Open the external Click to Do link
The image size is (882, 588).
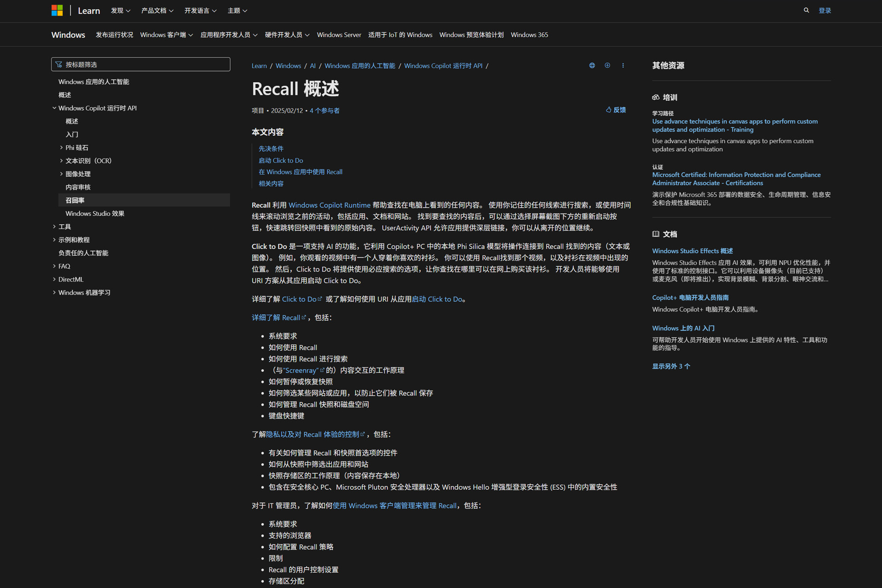tap(302, 300)
